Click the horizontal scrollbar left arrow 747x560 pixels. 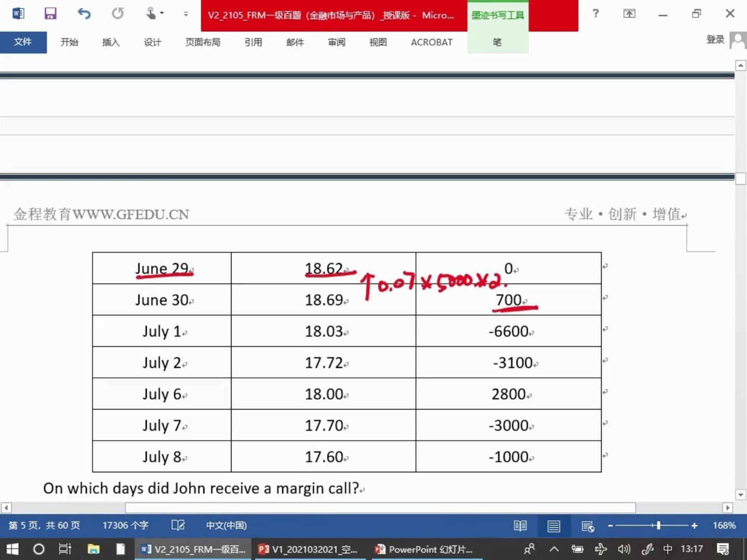6,508
